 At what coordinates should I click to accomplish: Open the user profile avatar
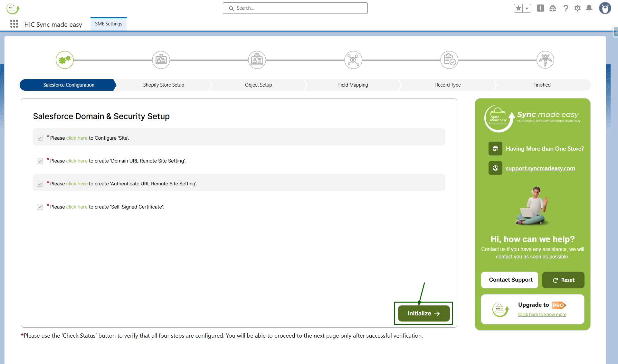[605, 8]
